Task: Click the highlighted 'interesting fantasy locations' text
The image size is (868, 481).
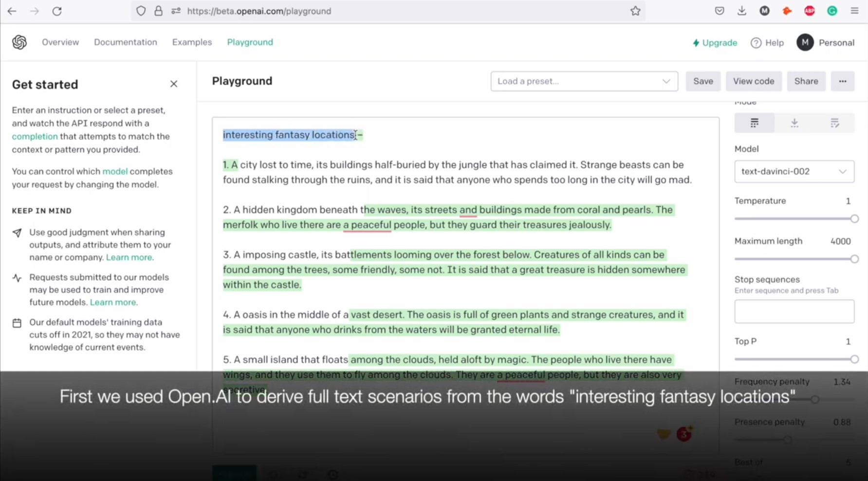Action: pos(289,135)
